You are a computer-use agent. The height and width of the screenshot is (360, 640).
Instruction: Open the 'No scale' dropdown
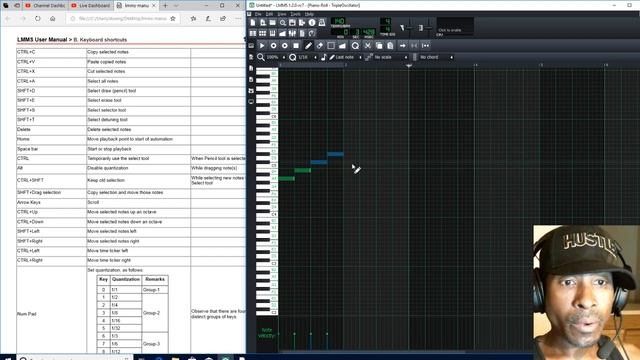390,58
